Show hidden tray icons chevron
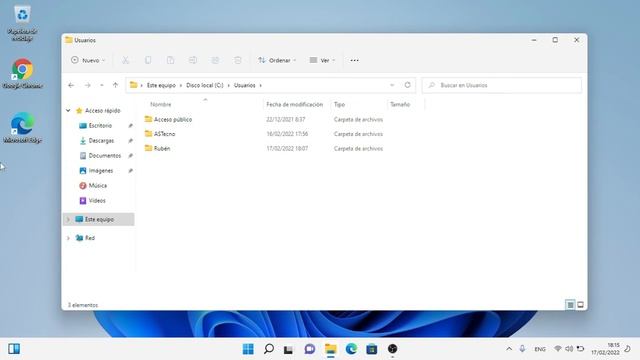The height and width of the screenshot is (360, 640). 509,349
